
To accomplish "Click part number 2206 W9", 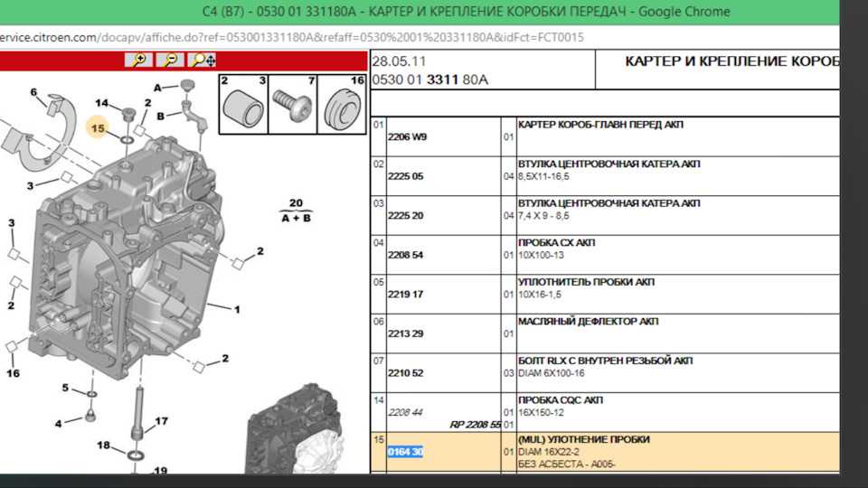I will pos(407,136).
